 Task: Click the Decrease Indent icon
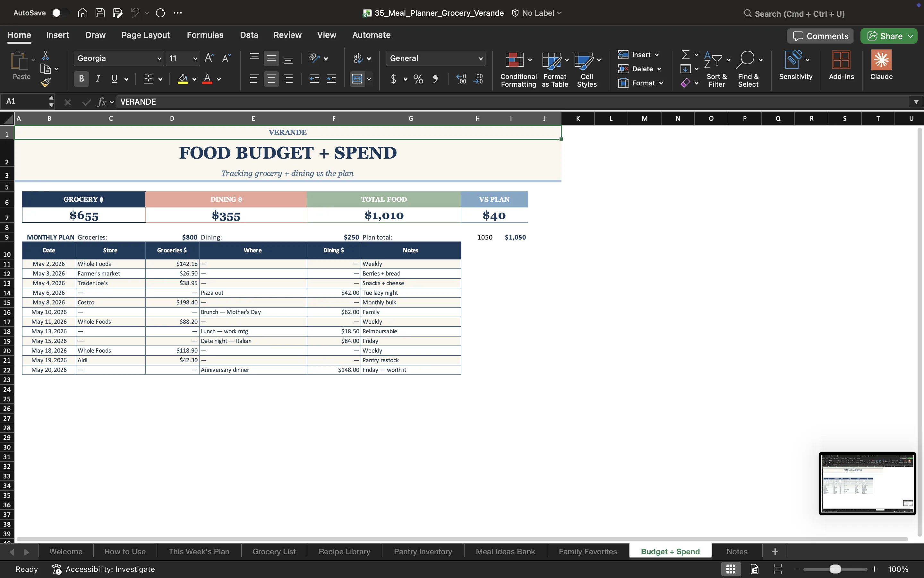coord(314,79)
